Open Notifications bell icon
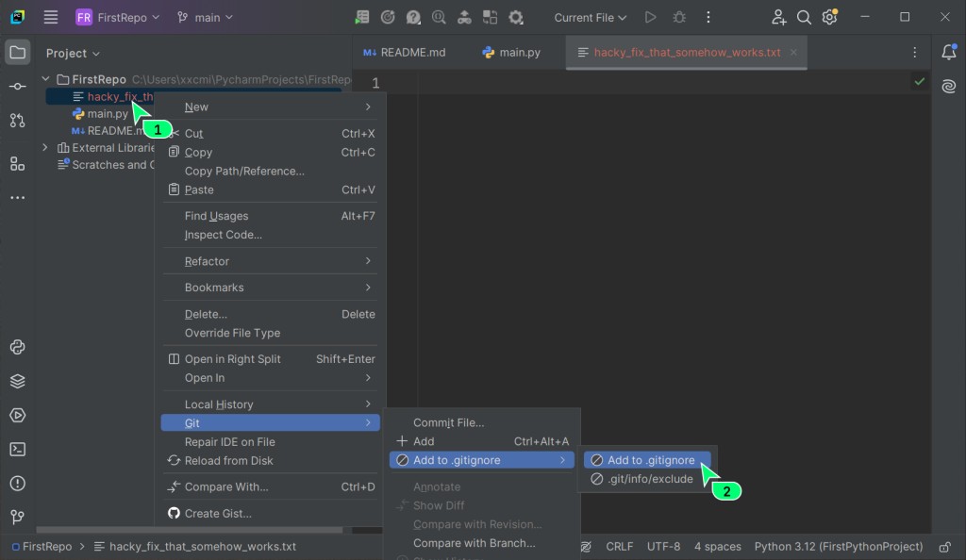Image resolution: width=966 pixels, height=560 pixels. pyautogui.click(x=948, y=53)
